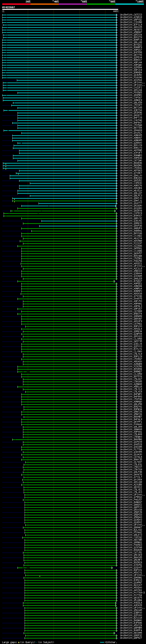Open hit UniRef100_Q01516

point(131,80)
